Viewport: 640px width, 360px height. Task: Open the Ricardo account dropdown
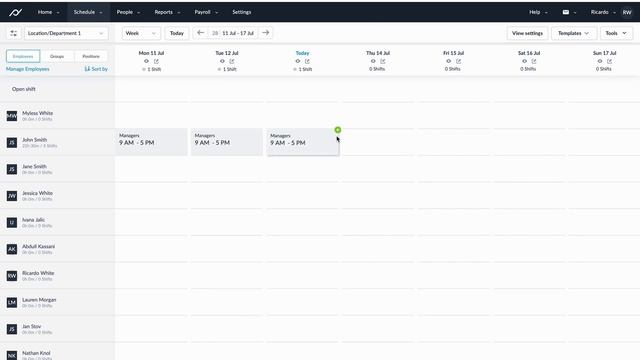pyautogui.click(x=603, y=12)
